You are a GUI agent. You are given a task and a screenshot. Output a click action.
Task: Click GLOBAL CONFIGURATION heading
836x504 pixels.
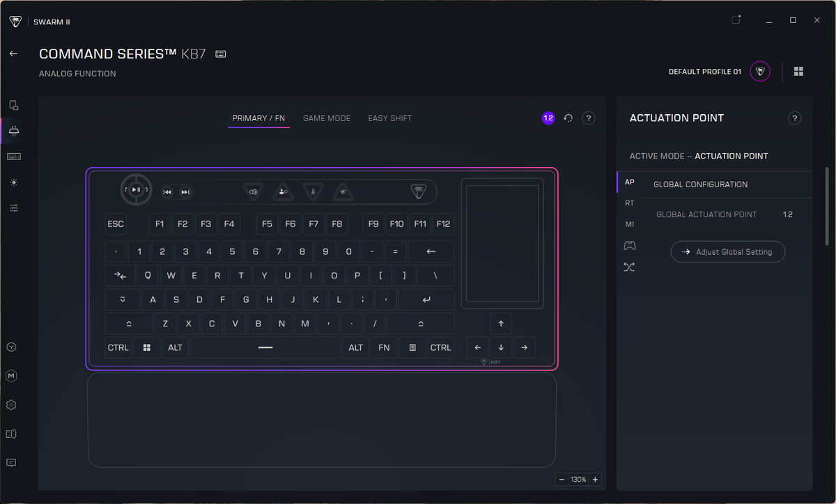pyautogui.click(x=701, y=184)
